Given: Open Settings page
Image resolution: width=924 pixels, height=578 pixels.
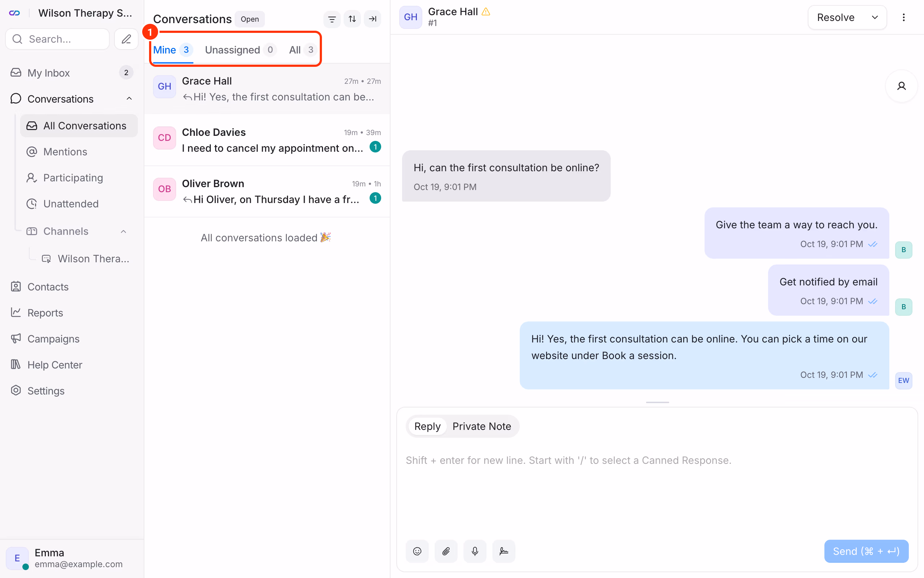Looking at the screenshot, I should 72,391.
